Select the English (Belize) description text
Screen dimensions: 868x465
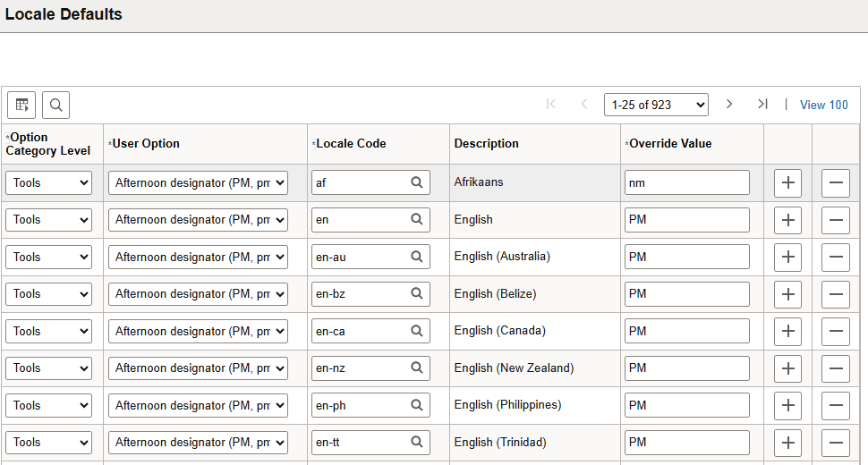pyautogui.click(x=495, y=293)
